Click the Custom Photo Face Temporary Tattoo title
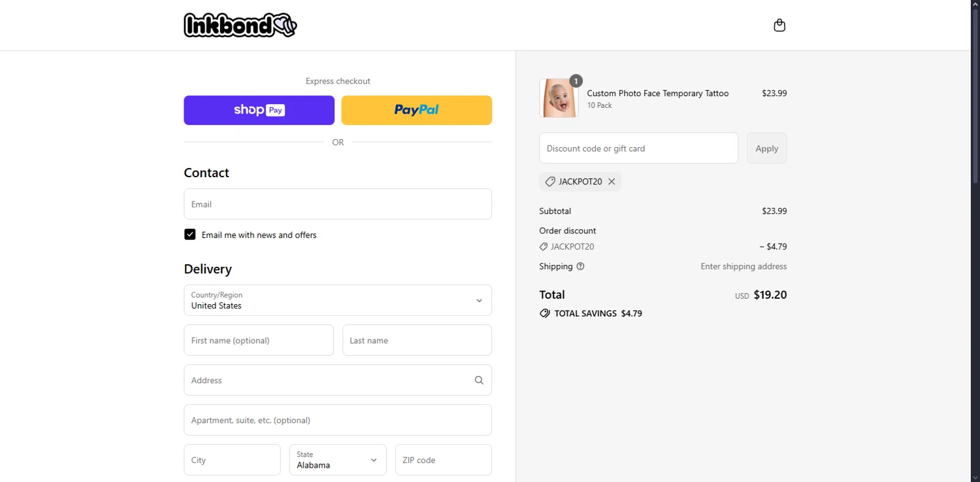980x482 pixels. click(x=658, y=94)
